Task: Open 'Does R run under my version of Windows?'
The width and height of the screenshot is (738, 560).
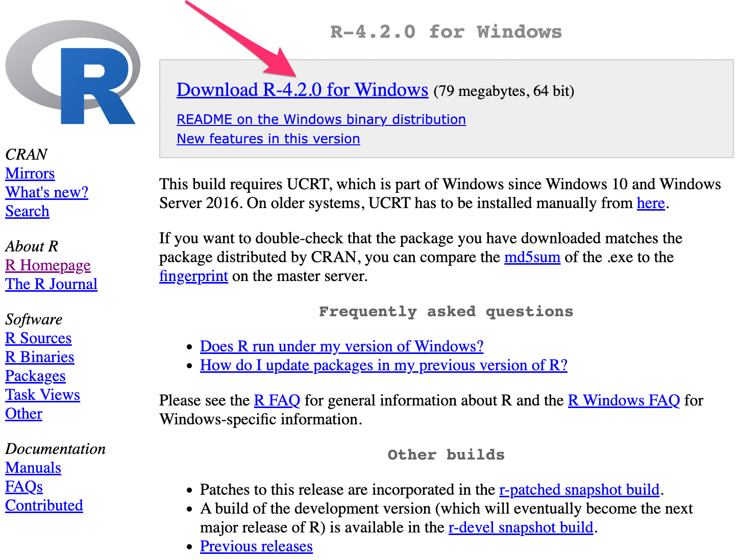Action: pos(341,346)
